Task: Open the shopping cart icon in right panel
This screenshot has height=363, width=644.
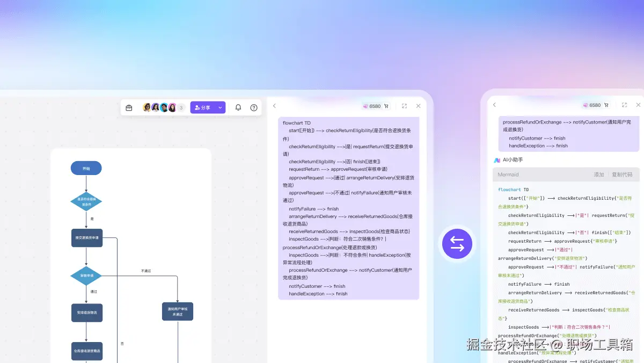Action: pyautogui.click(x=606, y=105)
